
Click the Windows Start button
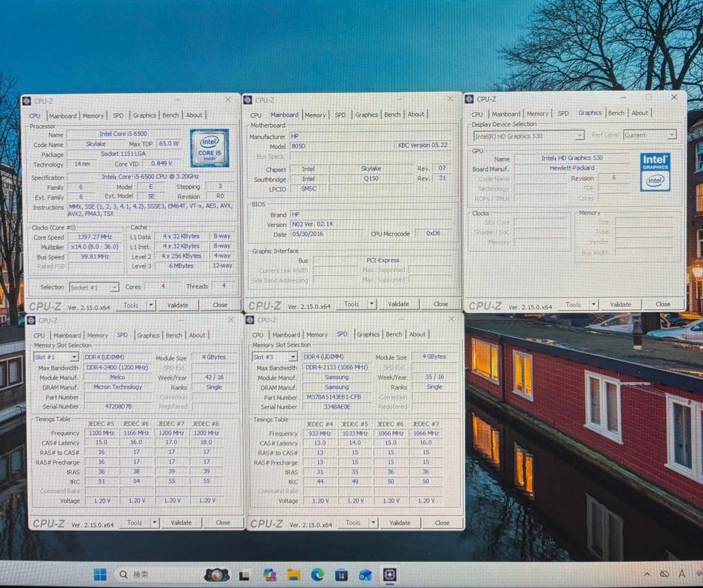[x=99, y=574]
